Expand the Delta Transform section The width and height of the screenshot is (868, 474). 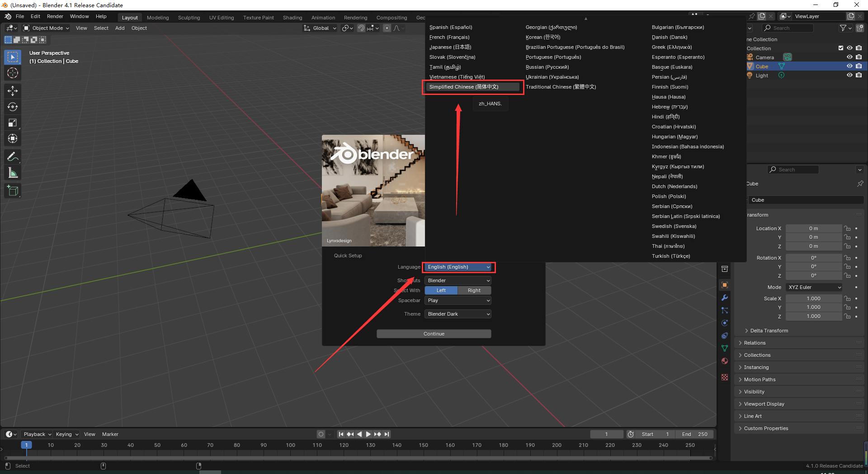[x=769, y=331]
